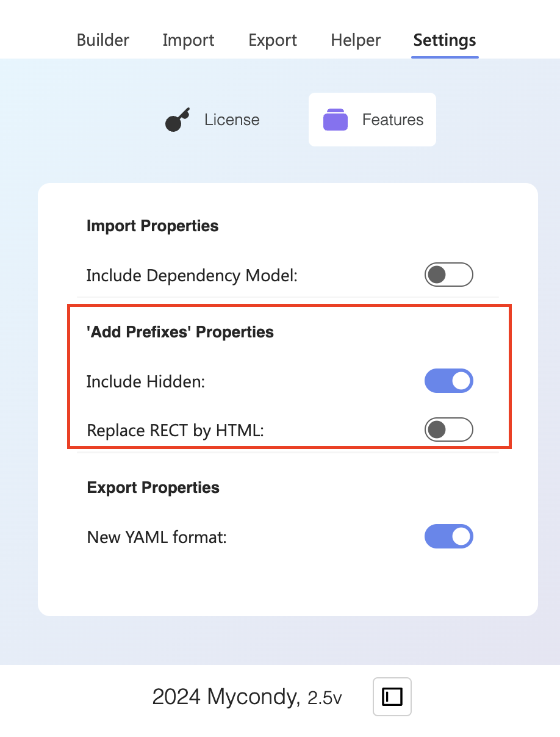Click the Settings tab

pyautogui.click(x=445, y=40)
